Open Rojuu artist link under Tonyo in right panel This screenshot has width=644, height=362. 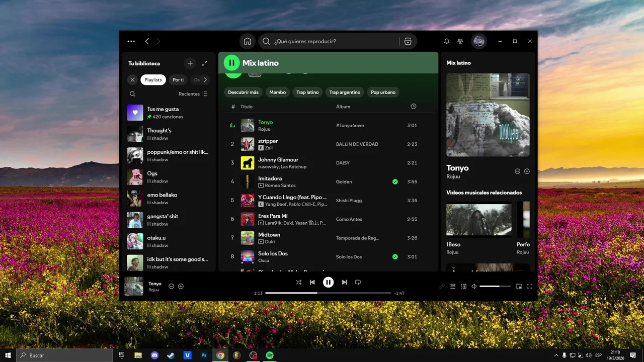point(453,177)
